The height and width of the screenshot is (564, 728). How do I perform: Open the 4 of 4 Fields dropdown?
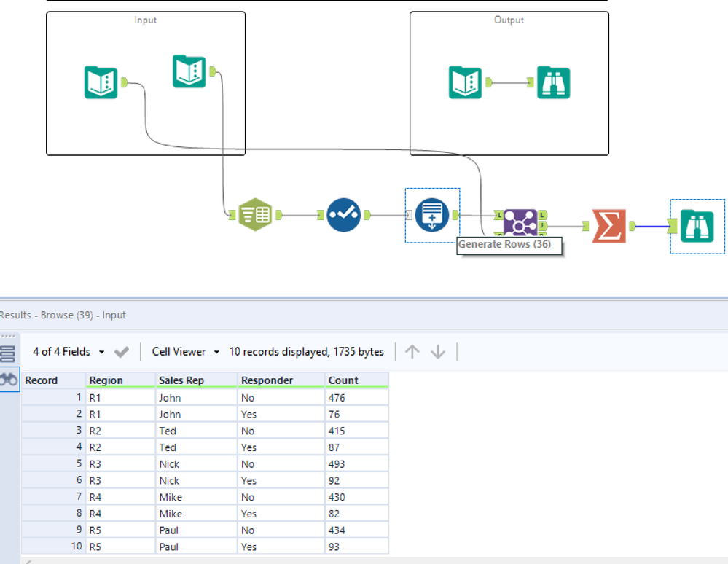[x=69, y=351]
